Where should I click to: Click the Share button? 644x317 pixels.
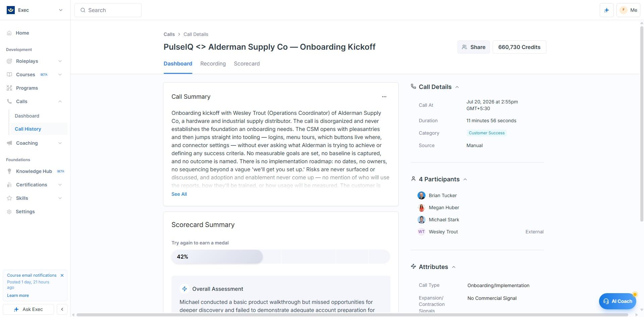(474, 47)
